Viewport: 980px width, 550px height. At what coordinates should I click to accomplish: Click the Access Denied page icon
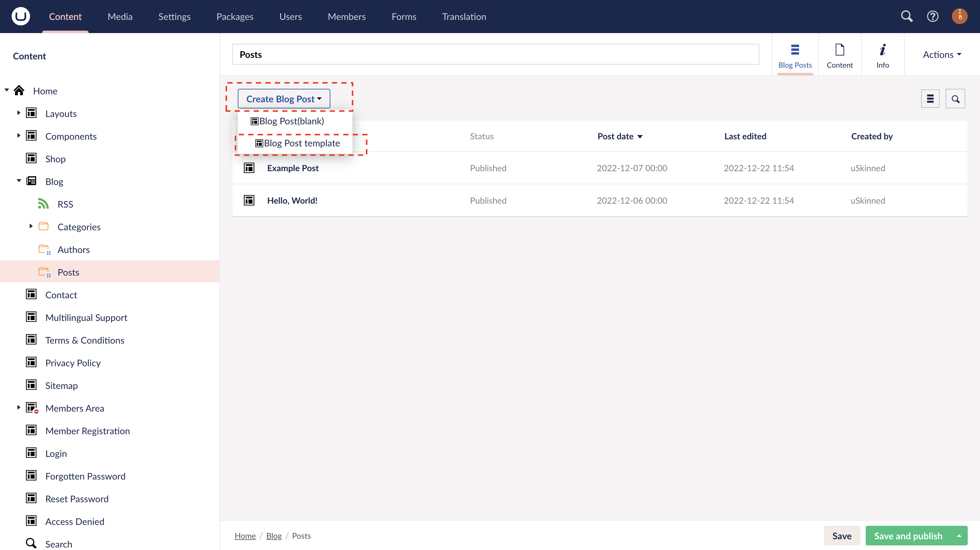coord(31,521)
